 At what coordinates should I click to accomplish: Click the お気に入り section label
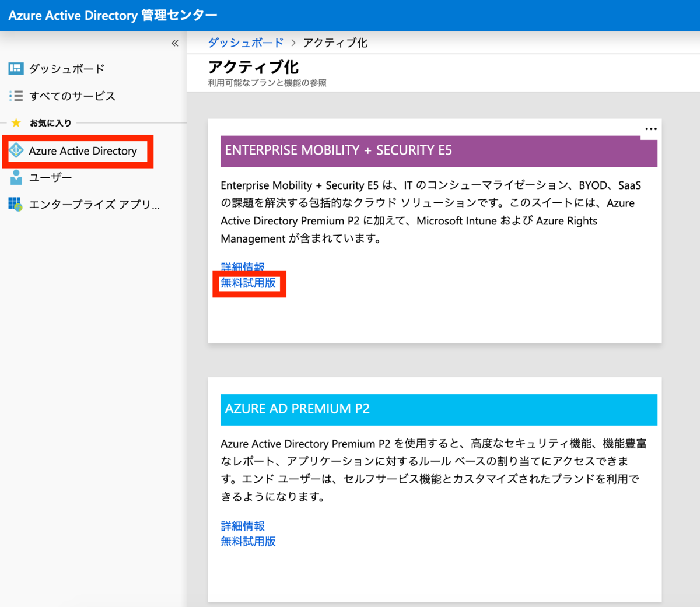(51, 123)
